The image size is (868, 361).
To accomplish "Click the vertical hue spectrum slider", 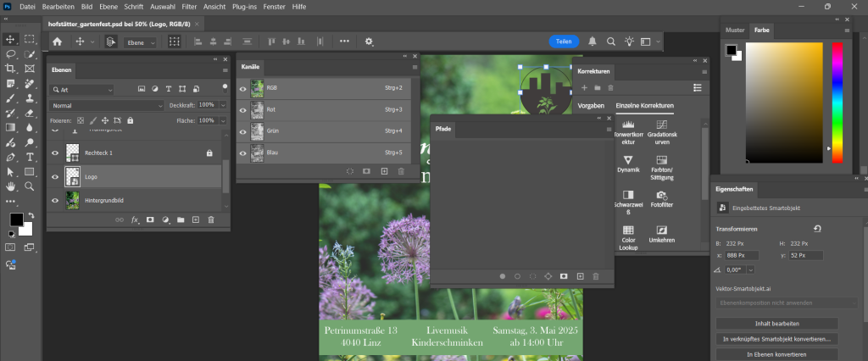I will 837,102.
